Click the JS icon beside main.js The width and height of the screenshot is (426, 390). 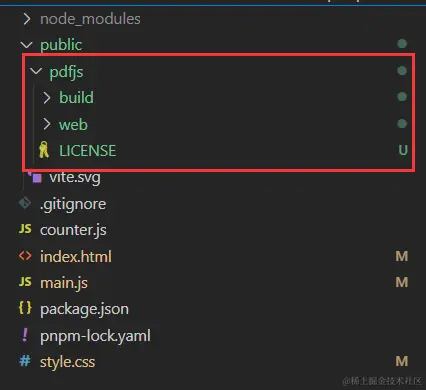coord(25,282)
